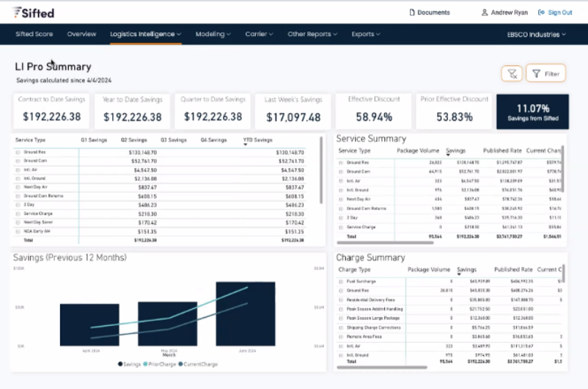Switch to the Overview tab

pos(81,34)
